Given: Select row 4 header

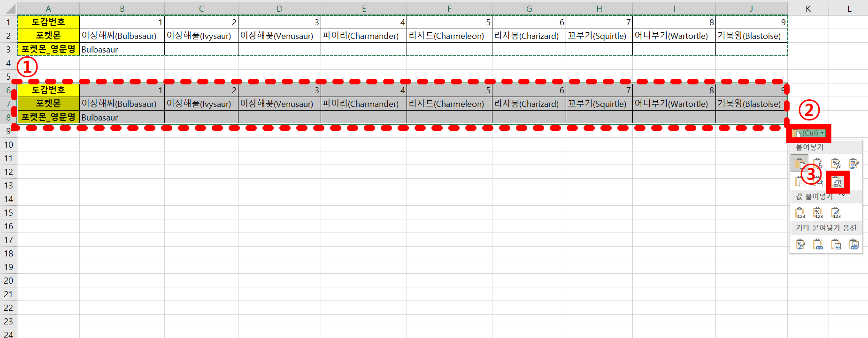Looking at the screenshot, I should pyautogui.click(x=8, y=63).
